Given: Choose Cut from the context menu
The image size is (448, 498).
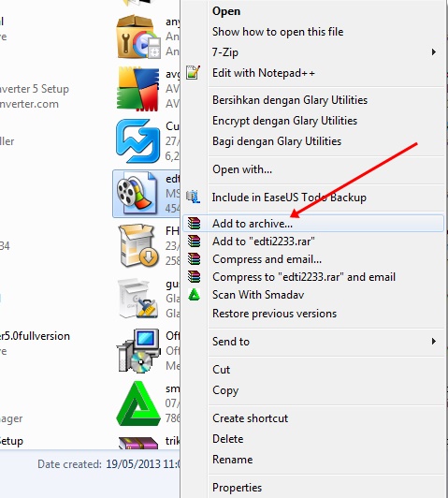Looking at the screenshot, I should [x=221, y=370].
